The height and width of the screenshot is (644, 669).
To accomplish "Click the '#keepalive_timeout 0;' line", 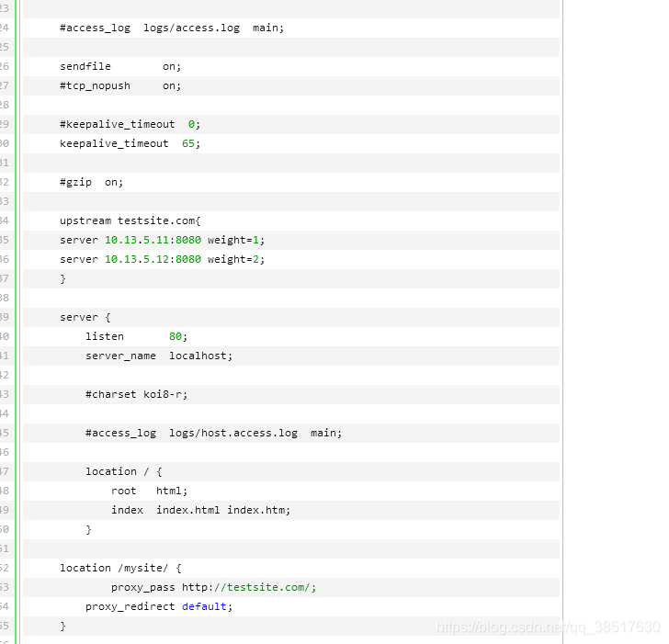I will (130, 125).
